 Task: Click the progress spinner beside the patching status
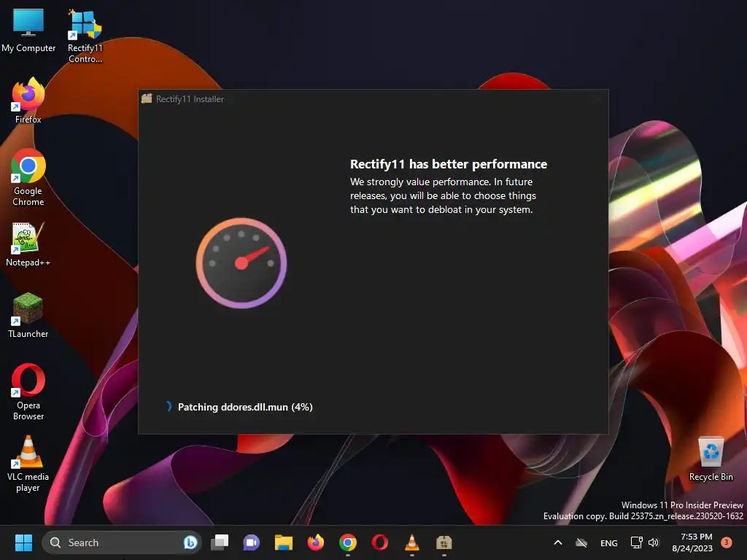point(169,406)
